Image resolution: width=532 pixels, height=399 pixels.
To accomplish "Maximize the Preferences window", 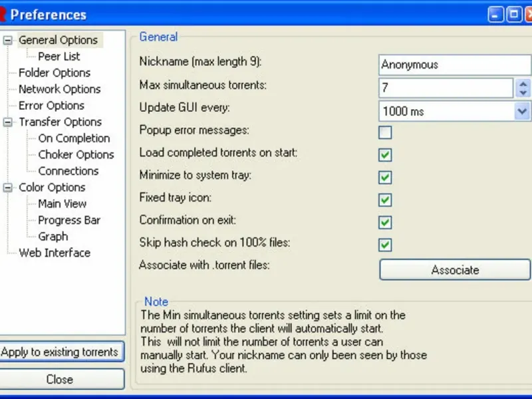I will (x=514, y=15).
